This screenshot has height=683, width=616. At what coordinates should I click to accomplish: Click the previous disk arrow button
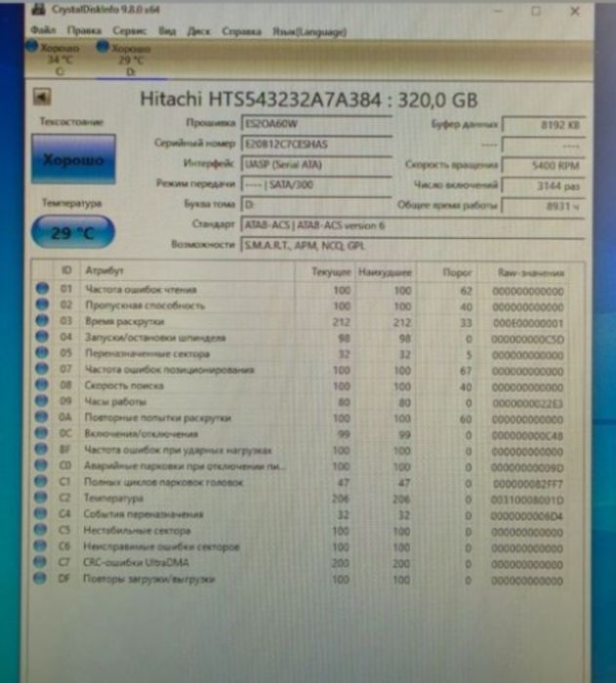point(42,97)
